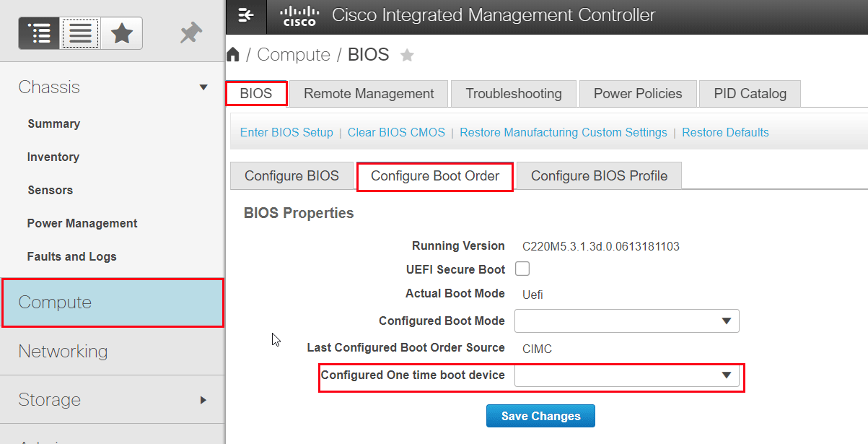Click the Restore Defaults link
This screenshot has width=868, height=444.
click(x=725, y=132)
